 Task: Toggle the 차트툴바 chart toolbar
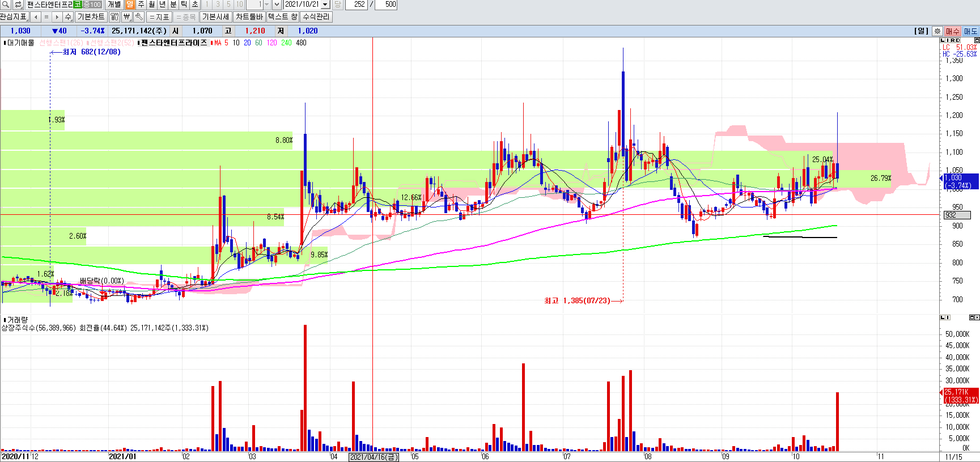(249, 17)
